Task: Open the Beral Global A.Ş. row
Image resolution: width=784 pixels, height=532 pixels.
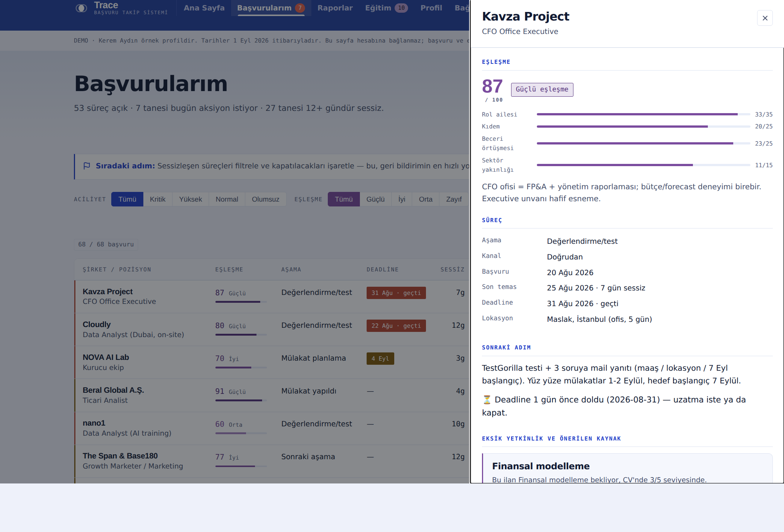Action: point(272,395)
